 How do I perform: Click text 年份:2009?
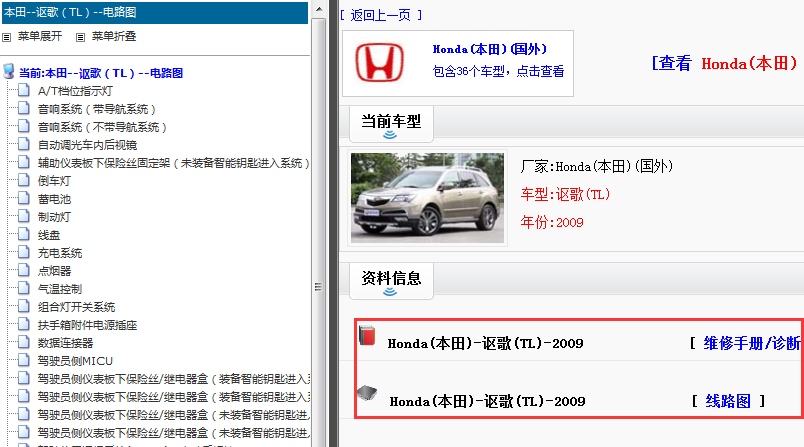(552, 222)
